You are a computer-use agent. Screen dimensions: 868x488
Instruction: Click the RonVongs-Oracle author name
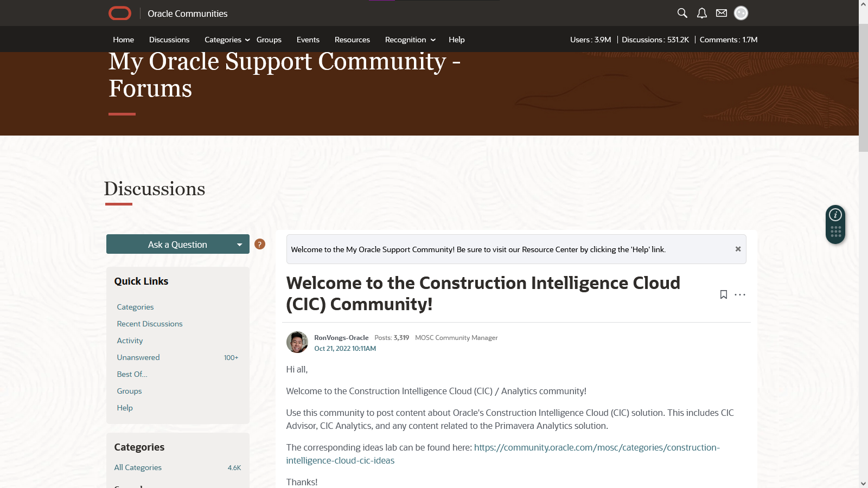click(x=341, y=337)
